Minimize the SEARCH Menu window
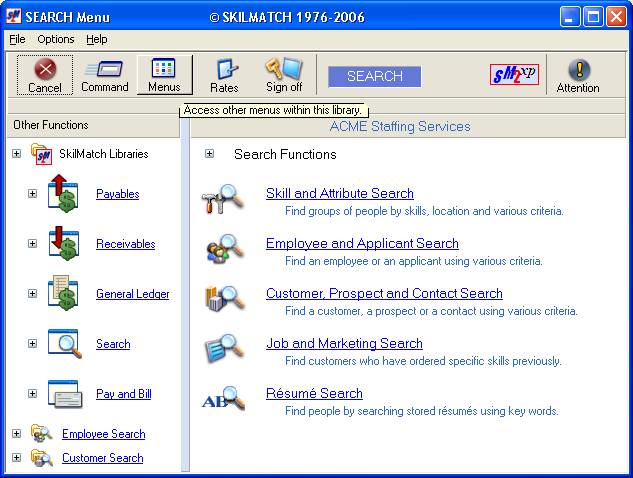The height and width of the screenshot is (478, 633). pos(570,17)
